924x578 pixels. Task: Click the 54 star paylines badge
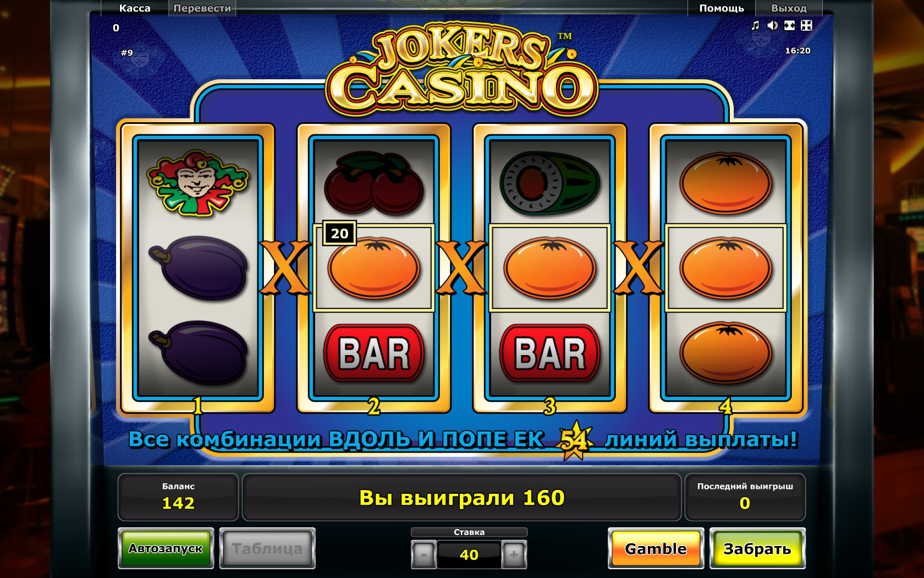pyautogui.click(x=575, y=440)
